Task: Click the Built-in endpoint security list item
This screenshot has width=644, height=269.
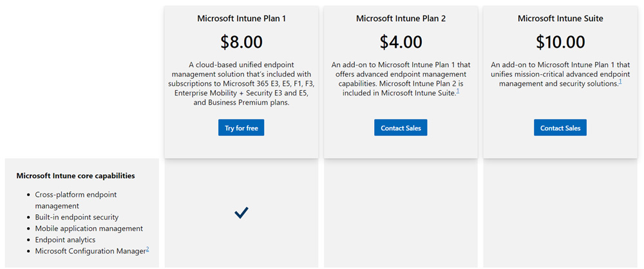Action: point(77,217)
